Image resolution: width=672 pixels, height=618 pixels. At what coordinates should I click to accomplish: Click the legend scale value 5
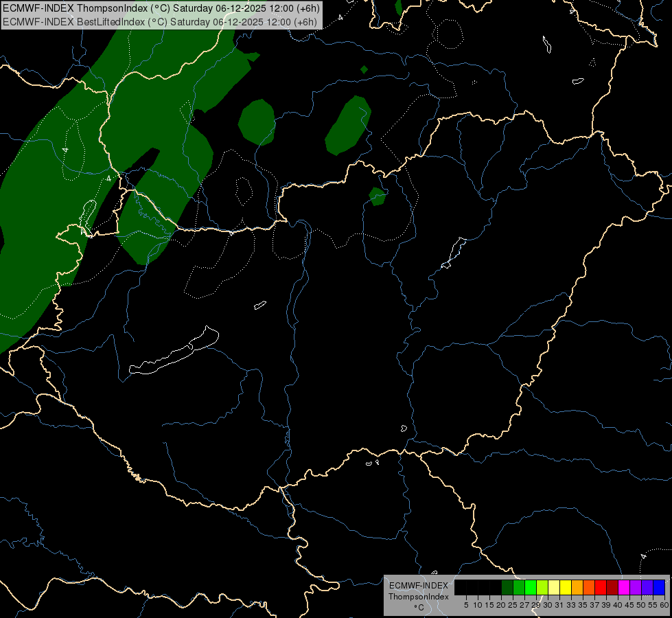(466, 605)
